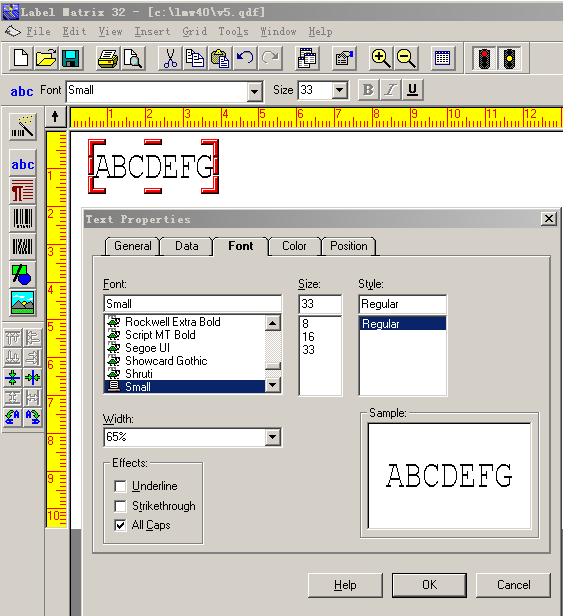This screenshot has width=563, height=616.
Task: Click the Save floppy disk icon
Action: tap(71, 58)
